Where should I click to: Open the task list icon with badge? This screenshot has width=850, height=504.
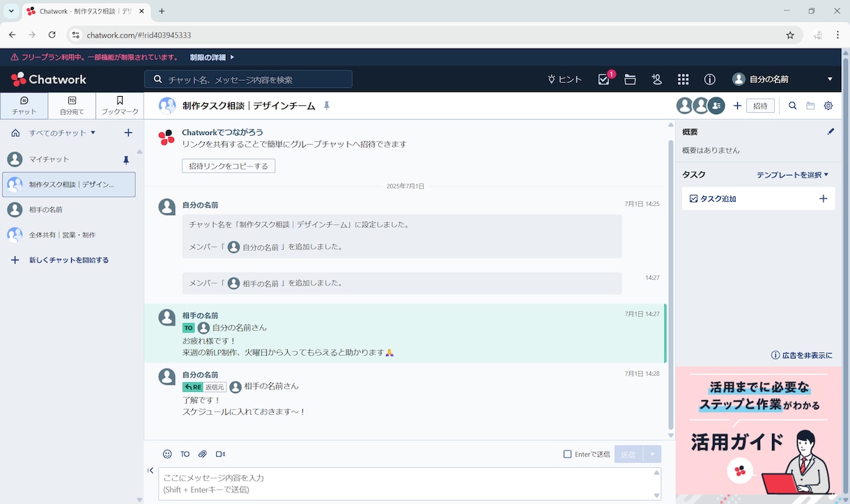pos(604,79)
